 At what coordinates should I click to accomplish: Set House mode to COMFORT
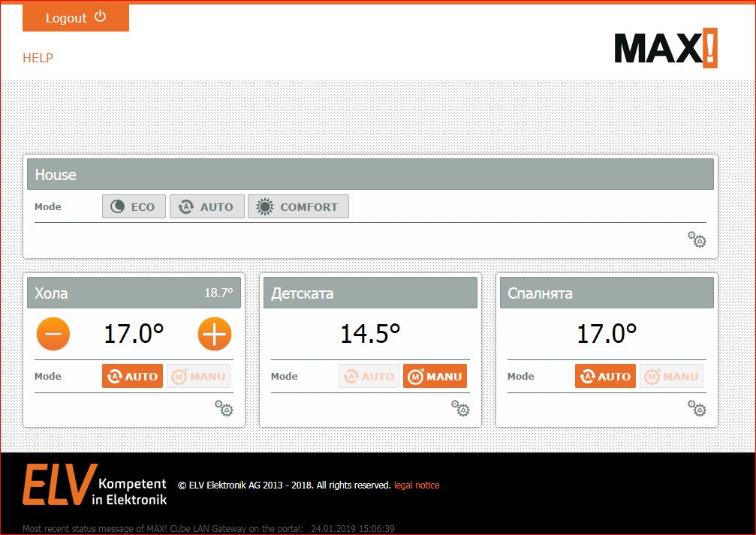pyautogui.click(x=298, y=207)
